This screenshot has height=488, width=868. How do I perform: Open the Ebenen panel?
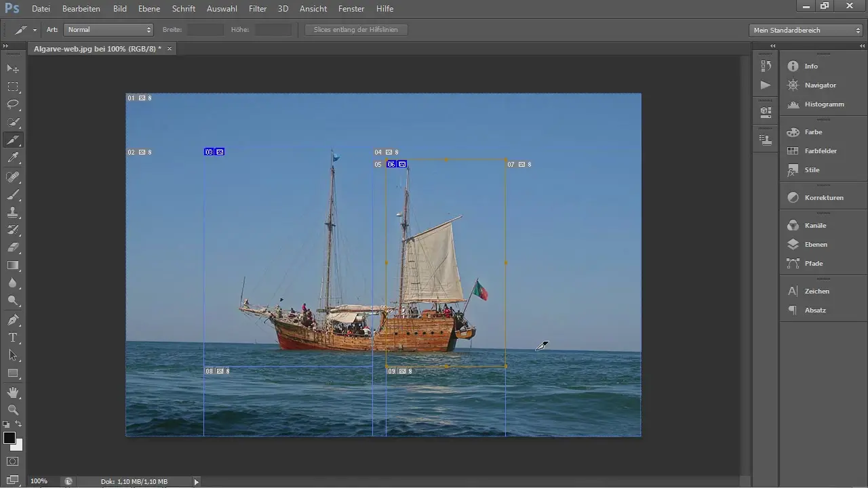tap(815, 244)
